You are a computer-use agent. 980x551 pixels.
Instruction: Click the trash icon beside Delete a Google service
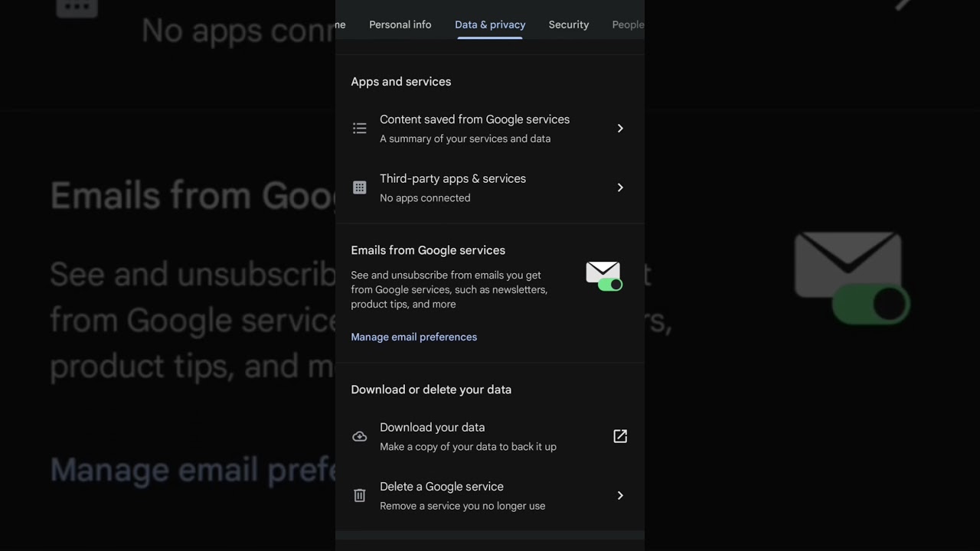359,496
